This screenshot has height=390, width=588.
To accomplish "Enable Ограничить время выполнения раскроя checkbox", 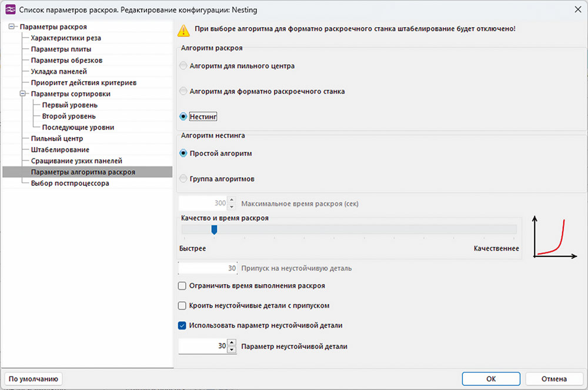I will (x=182, y=286).
